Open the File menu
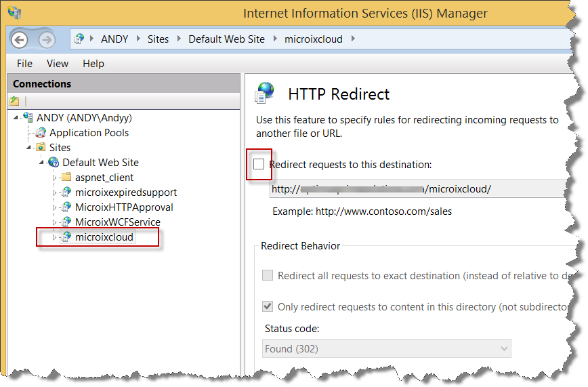The image size is (588, 387). click(x=24, y=64)
